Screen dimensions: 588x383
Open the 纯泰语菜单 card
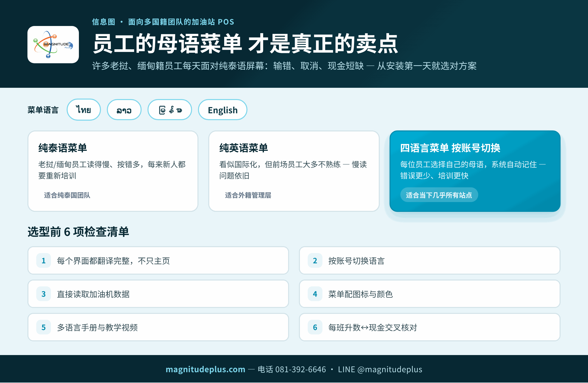click(113, 171)
